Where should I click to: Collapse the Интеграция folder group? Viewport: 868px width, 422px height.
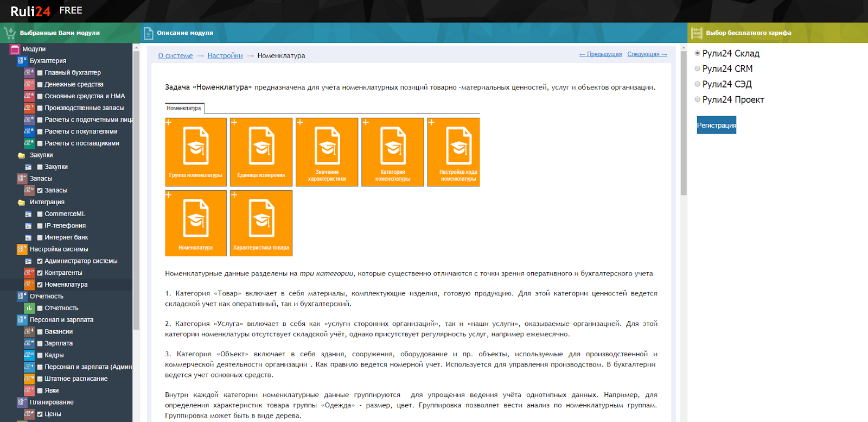[21, 203]
